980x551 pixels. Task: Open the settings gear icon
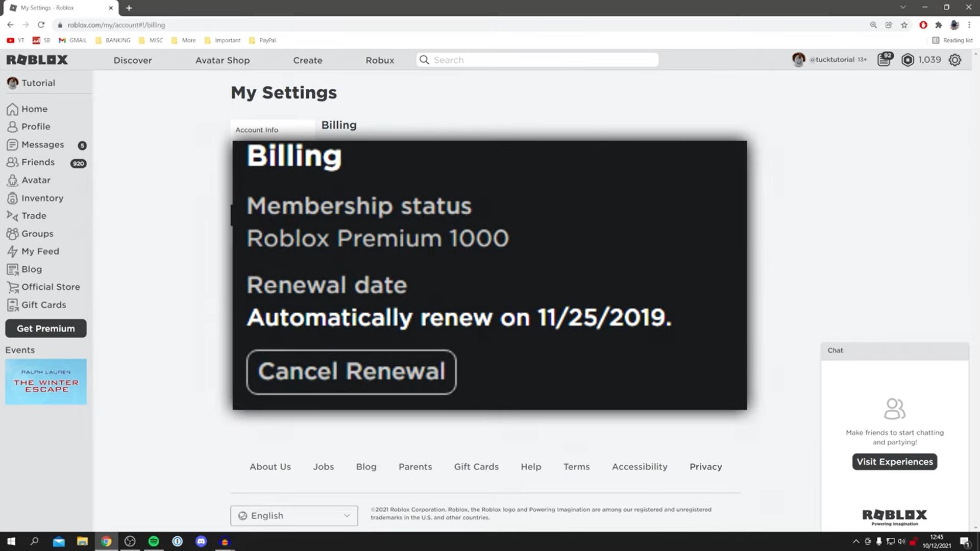click(x=955, y=60)
